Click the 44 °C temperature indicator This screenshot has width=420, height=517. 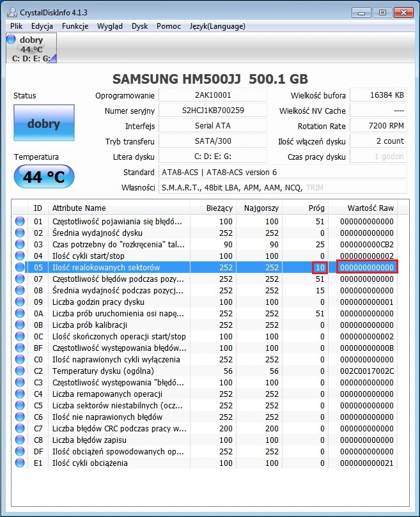44,177
